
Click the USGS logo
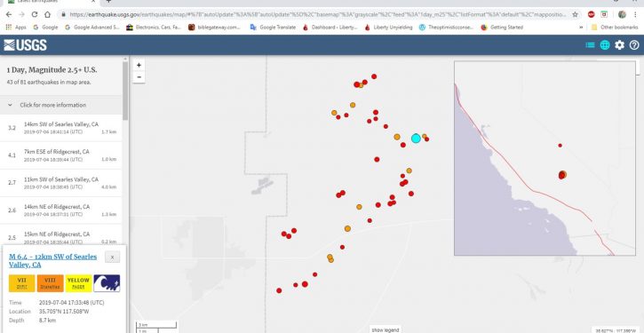coord(26,45)
